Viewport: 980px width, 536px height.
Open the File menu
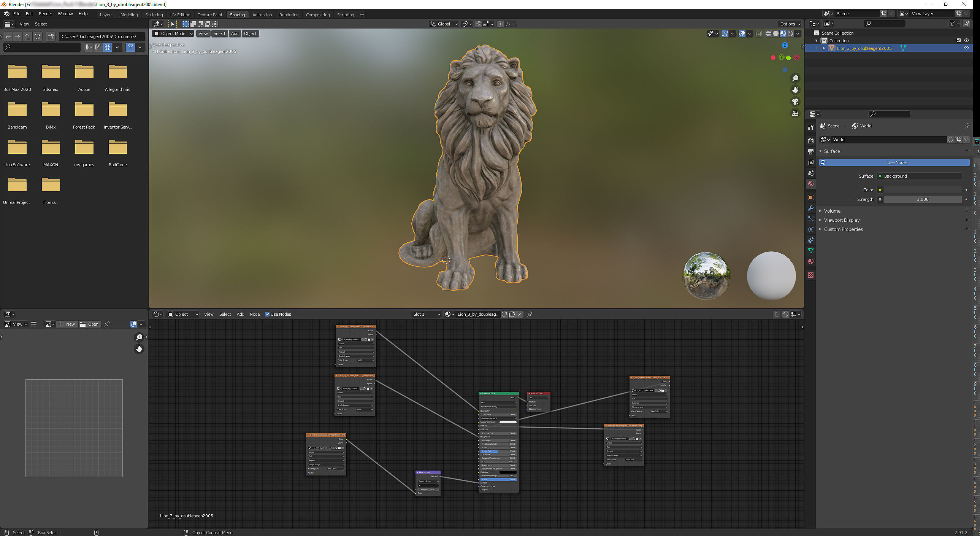tap(17, 14)
